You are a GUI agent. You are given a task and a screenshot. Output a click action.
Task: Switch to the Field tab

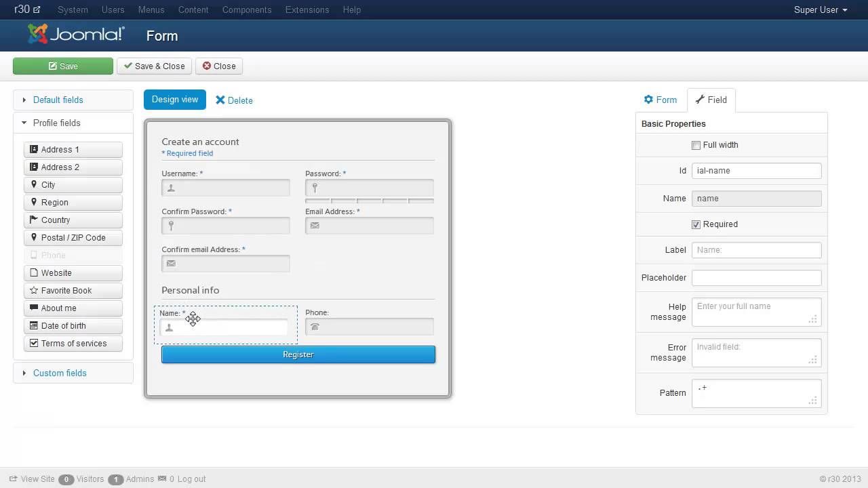[x=711, y=100]
